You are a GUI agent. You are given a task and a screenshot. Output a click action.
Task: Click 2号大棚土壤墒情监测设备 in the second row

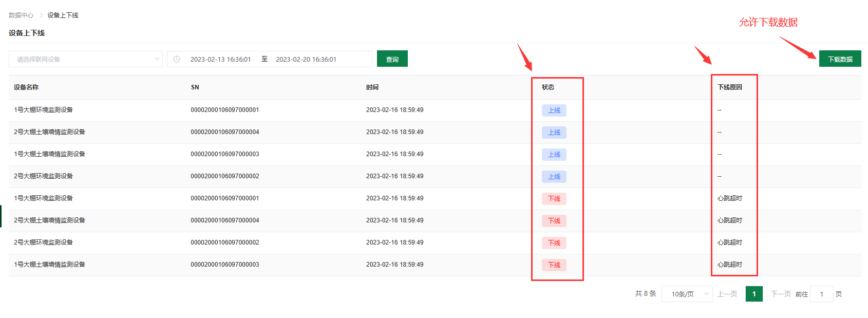(49, 132)
